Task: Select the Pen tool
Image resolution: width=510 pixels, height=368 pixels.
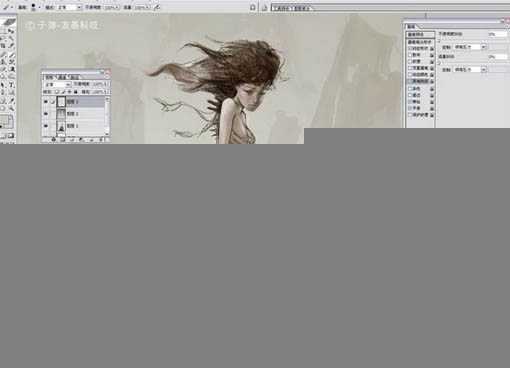Action: [4, 92]
